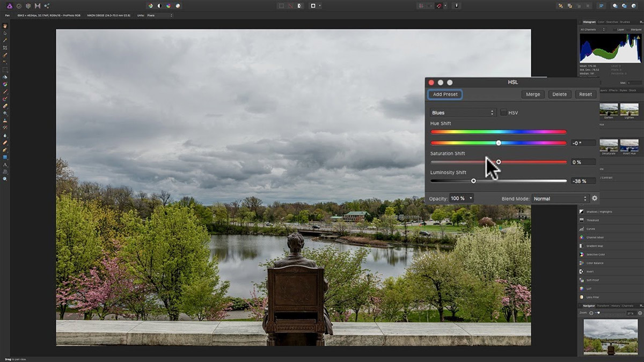Image resolution: width=644 pixels, height=362 pixels.
Task: Select the Gradient color wheel tool
Action: pyautogui.click(x=5, y=84)
